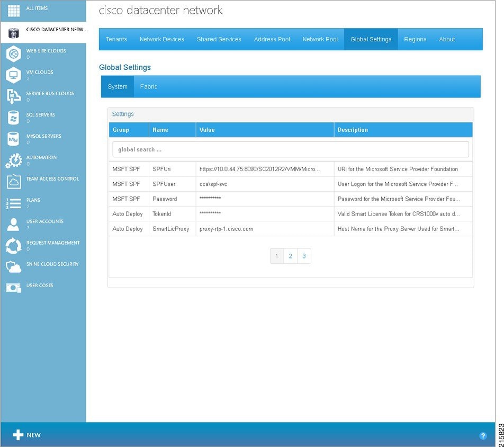The image size is (504, 447).
Task: Switch to the Address Pool tab
Action: (x=272, y=39)
